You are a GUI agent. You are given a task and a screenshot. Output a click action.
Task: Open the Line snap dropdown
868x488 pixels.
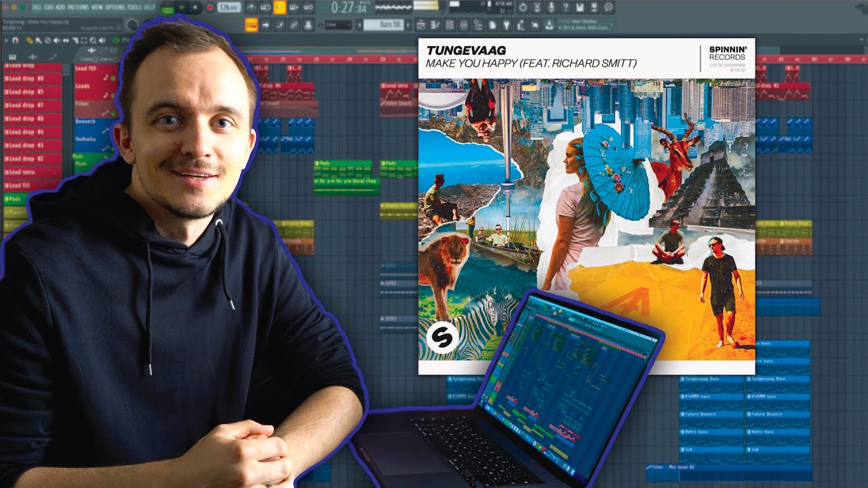[x=338, y=24]
